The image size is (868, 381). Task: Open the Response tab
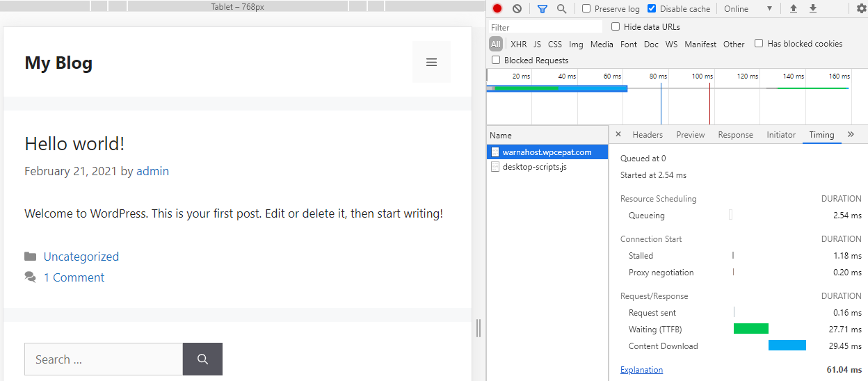coord(735,135)
